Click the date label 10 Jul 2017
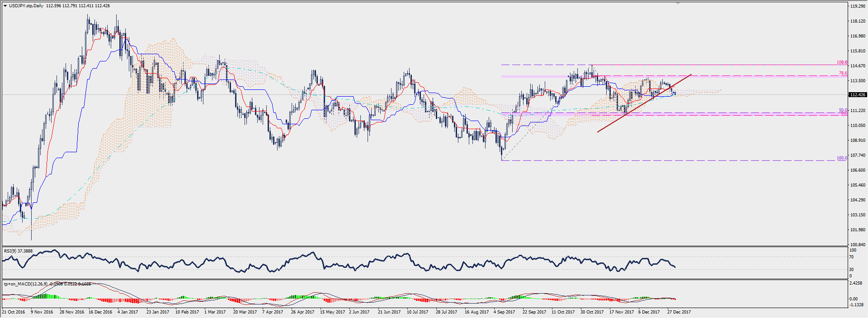This screenshot has height=318, width=868. [417, 312]
